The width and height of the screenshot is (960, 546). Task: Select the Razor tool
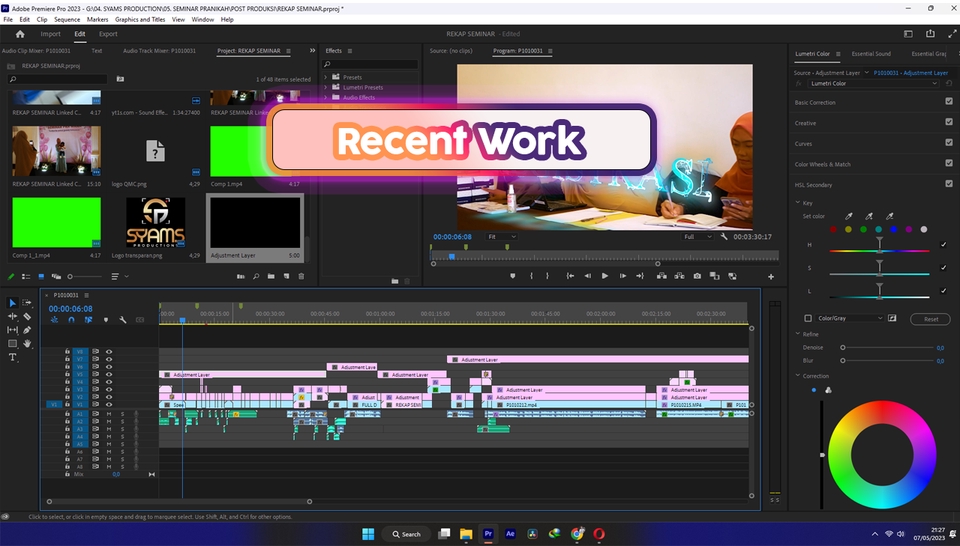coord(27,316)
